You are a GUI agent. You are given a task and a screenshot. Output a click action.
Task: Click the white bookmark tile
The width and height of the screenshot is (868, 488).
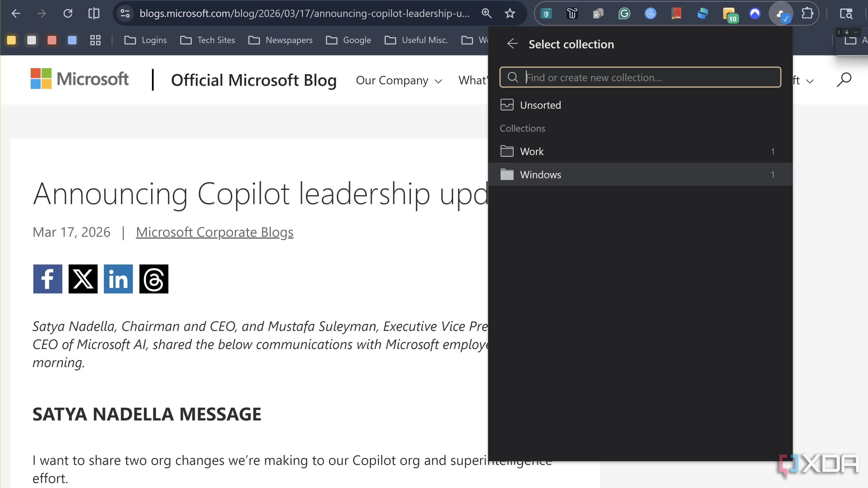tap(32, 40)
